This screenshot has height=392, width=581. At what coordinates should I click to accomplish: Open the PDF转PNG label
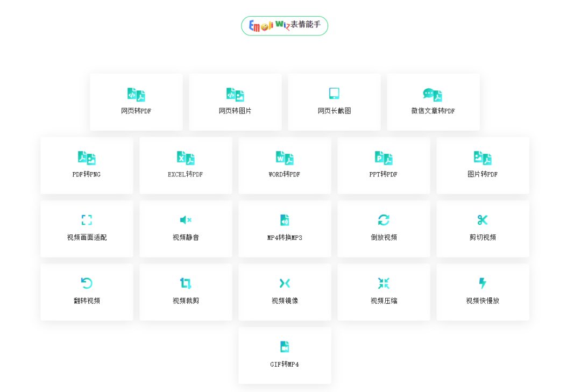coord(87,174)
